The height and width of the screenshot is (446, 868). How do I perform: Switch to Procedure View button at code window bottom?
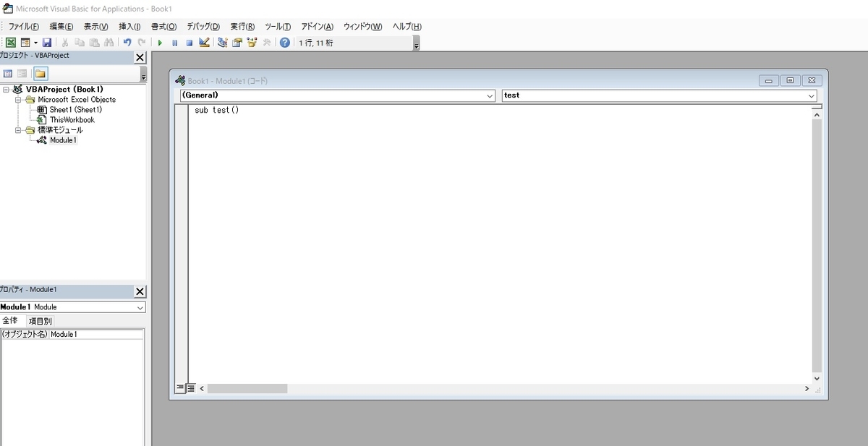click(x=180, y=388)
